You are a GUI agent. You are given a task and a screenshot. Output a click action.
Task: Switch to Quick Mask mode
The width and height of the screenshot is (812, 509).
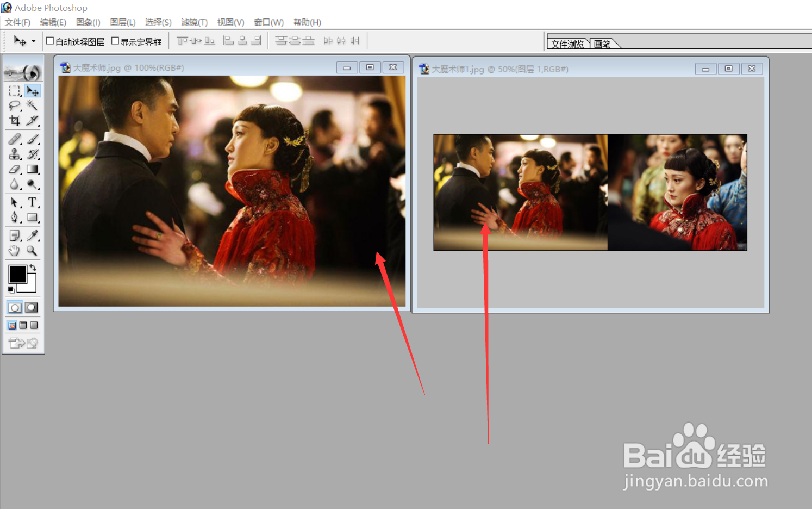click(x=32, y=308)
